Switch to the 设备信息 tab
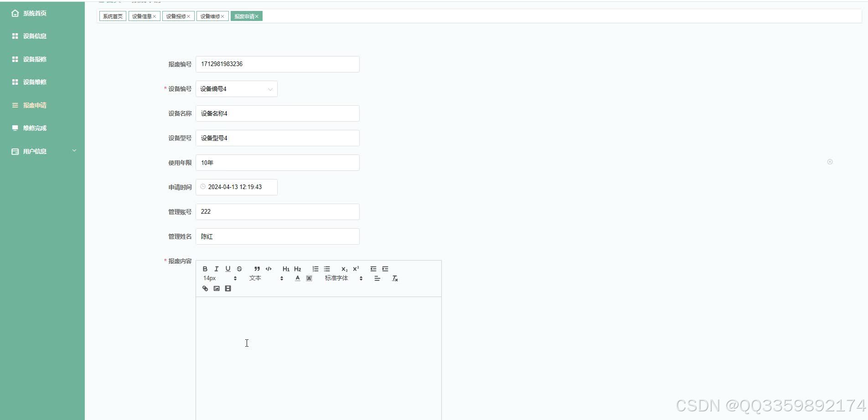The height and width of the screenshot is (420, 868). pos(142,16)
